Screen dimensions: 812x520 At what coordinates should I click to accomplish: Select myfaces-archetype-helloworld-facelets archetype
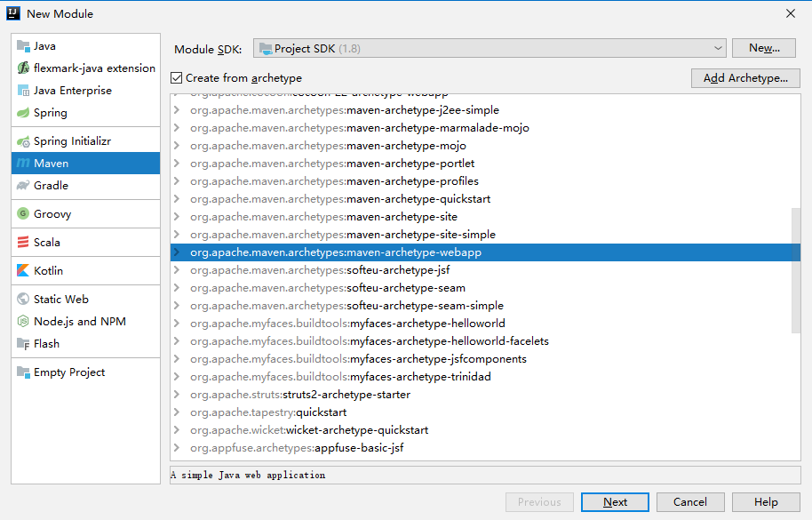[485, 341]
